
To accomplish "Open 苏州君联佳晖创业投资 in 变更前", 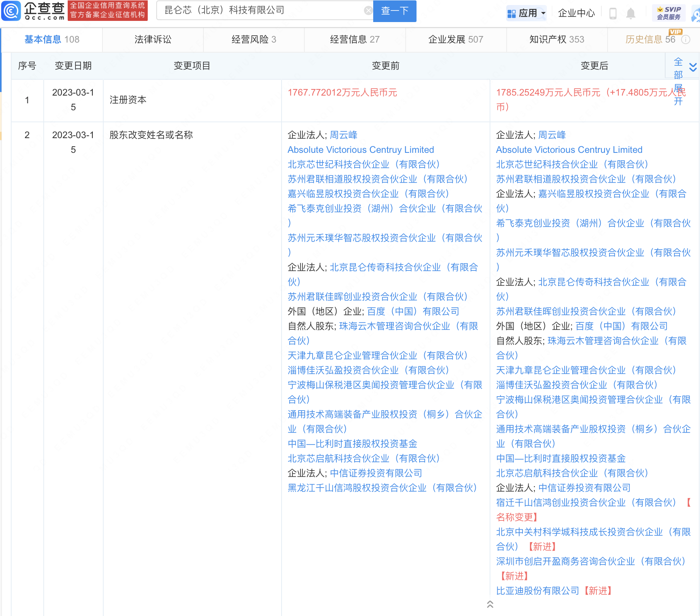I will 377,297.
